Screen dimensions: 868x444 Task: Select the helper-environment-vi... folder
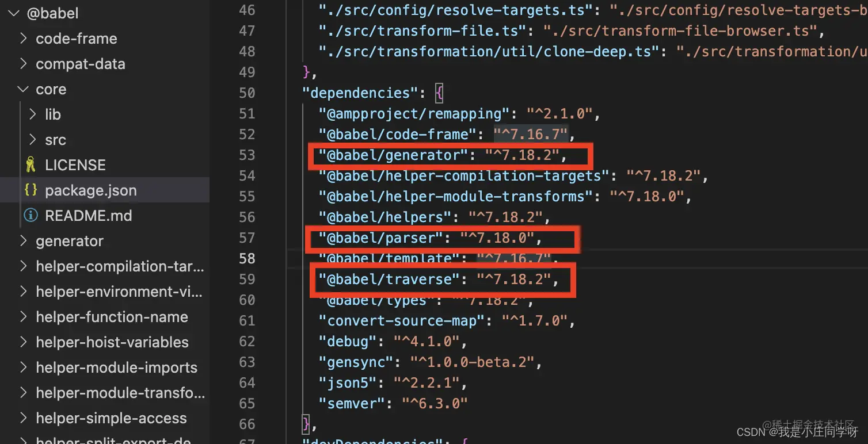tap(119, 292)
